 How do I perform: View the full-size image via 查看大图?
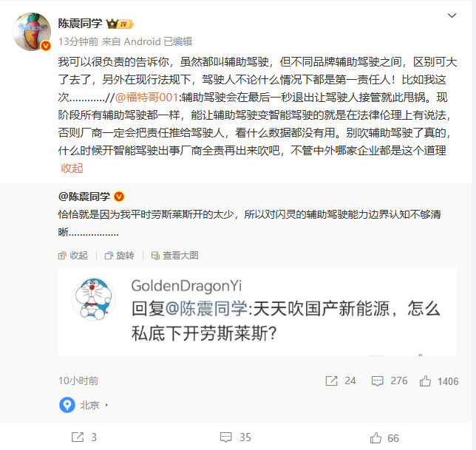click(x=174, y=256)
